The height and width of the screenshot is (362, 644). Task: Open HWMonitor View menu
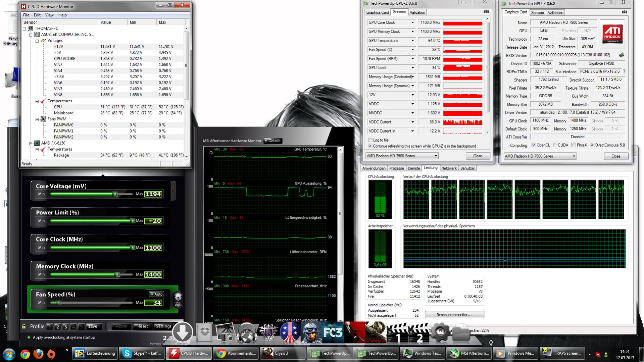point(49,15)
